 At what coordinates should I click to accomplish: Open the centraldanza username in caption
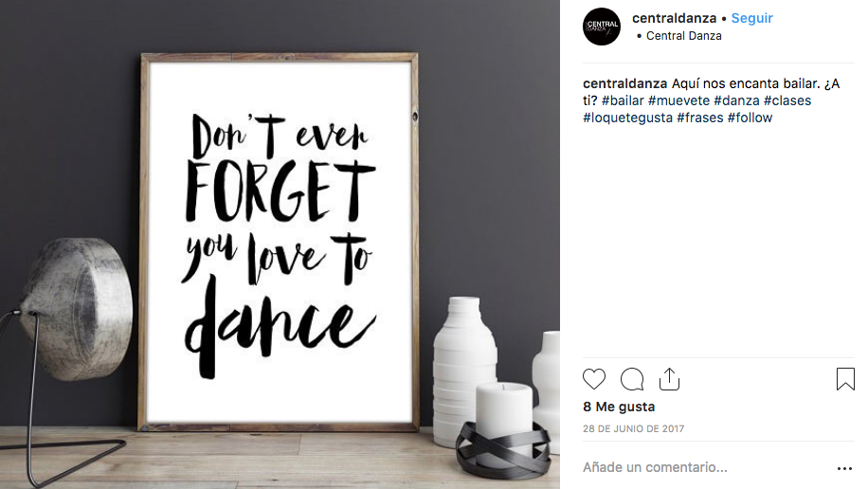625,83
